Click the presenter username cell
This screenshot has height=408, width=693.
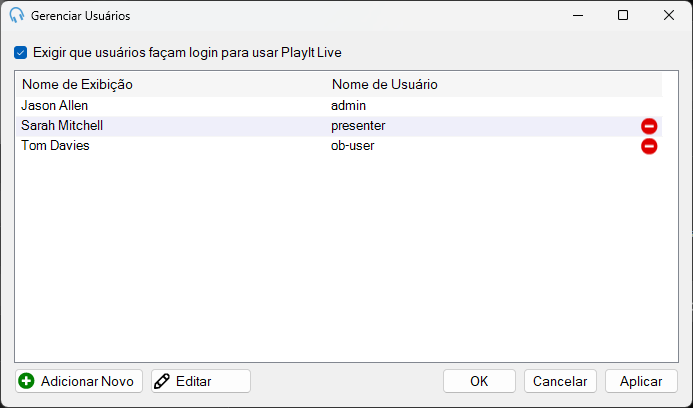coord(358,126)
